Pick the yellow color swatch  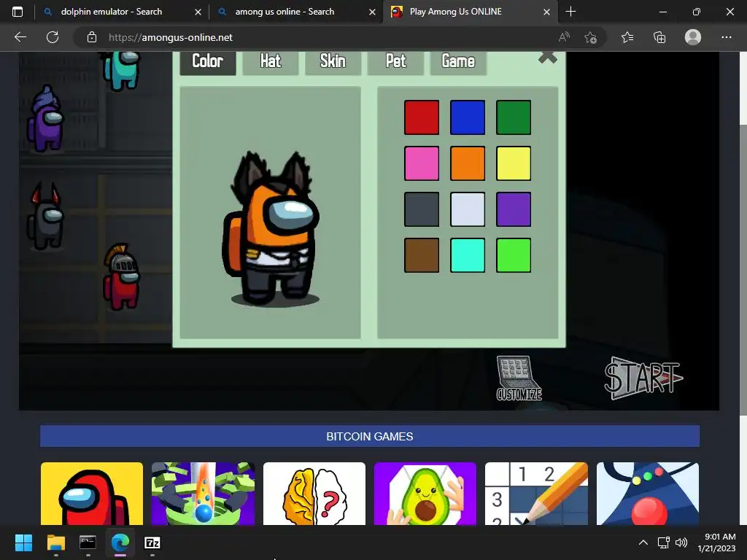point(514,163)
